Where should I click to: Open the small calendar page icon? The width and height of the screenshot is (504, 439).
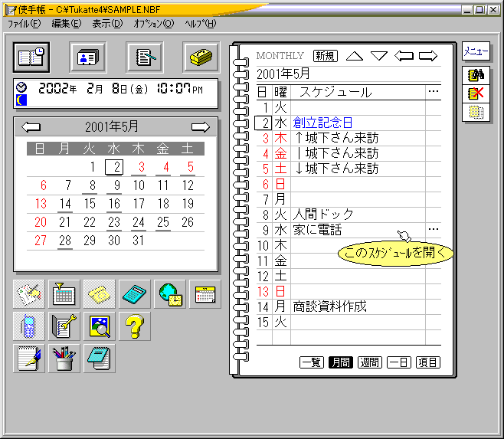[205, 294]
